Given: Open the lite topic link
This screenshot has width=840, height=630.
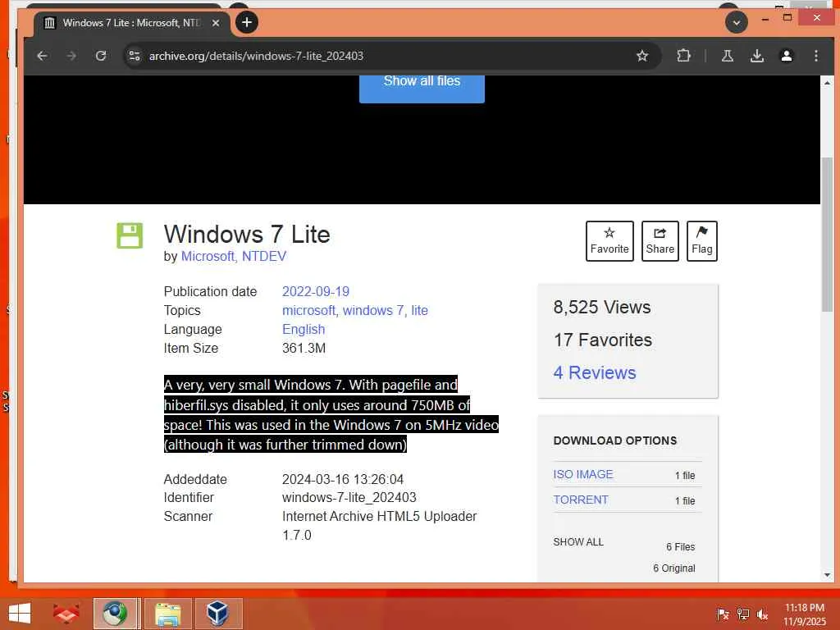Looking at the screenshot, I should [419, 311].
